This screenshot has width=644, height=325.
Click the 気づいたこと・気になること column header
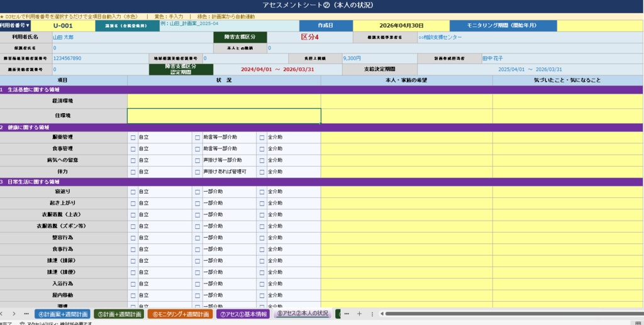coord(568,80)
